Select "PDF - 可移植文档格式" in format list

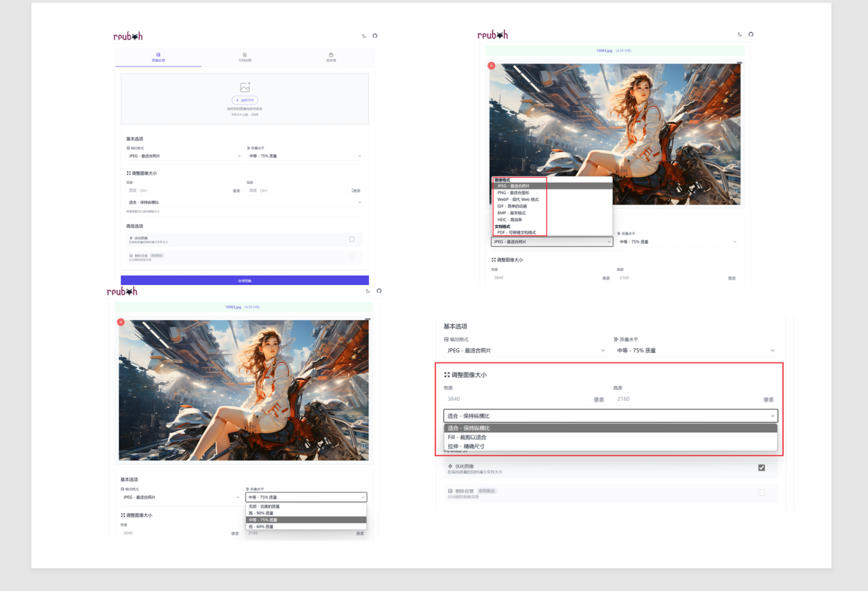[517, 232]
